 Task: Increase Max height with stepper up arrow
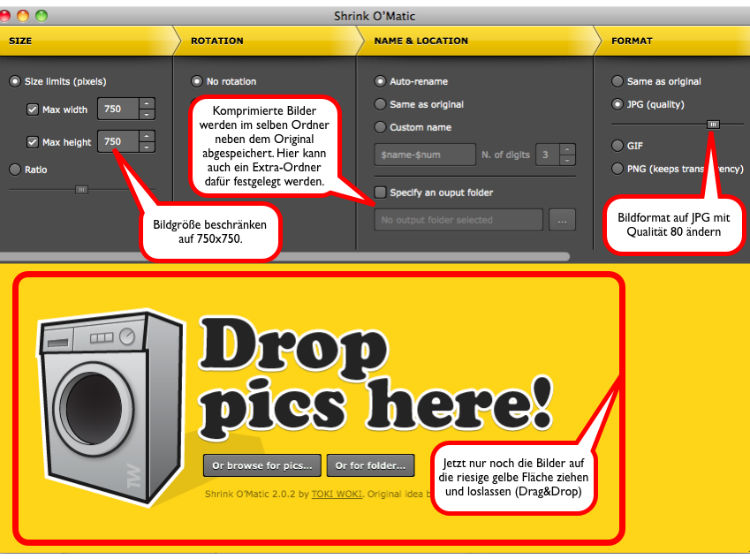147,136
